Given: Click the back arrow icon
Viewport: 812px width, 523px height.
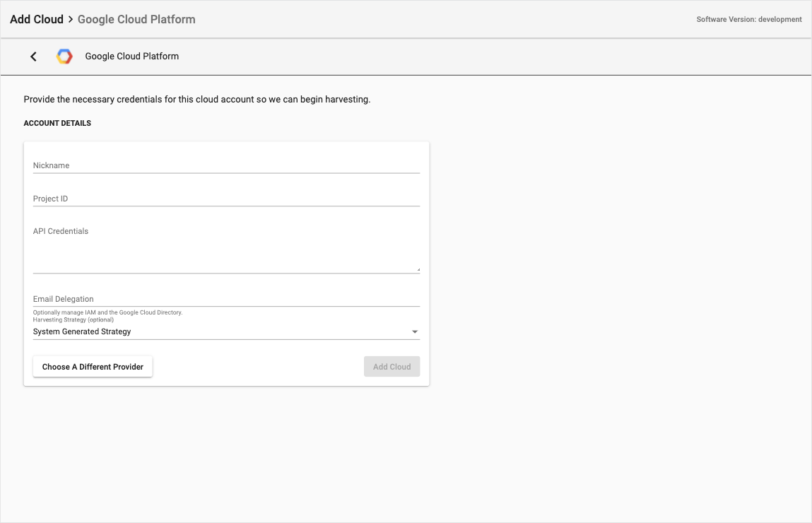Looking at the screenshot, I should point(34,57).
